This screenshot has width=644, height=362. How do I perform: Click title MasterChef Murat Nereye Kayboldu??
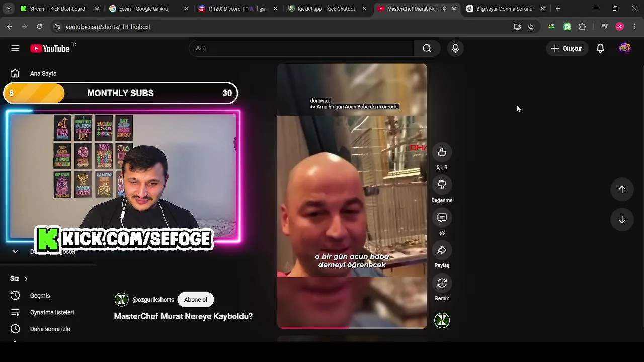pyautogui.click(x=183, y=316)
